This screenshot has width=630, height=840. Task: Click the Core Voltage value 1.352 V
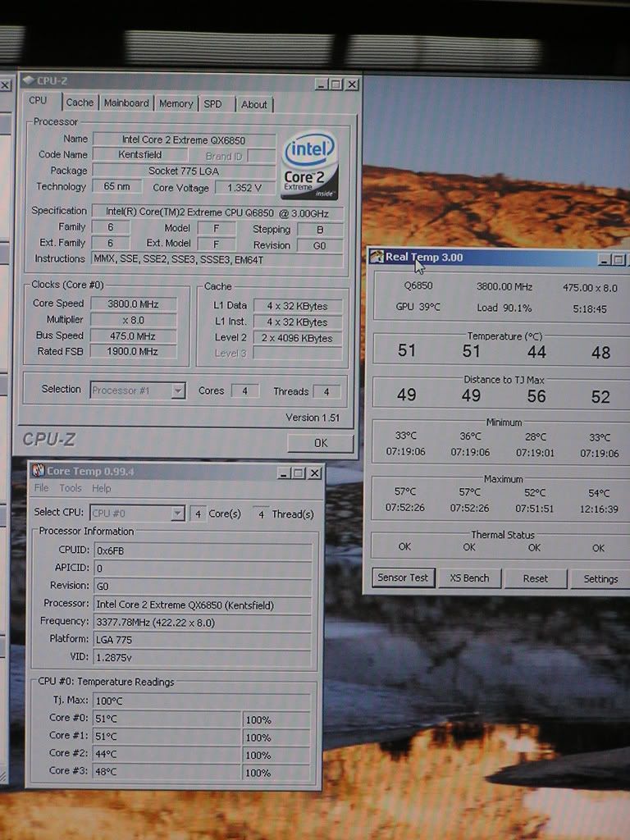[244, 188]
